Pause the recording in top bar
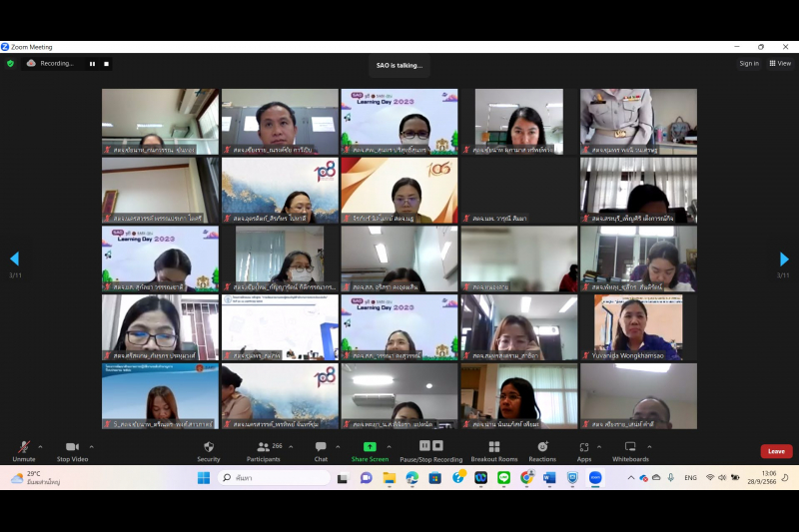The image size is (799, 532). [x=92, y=64]
